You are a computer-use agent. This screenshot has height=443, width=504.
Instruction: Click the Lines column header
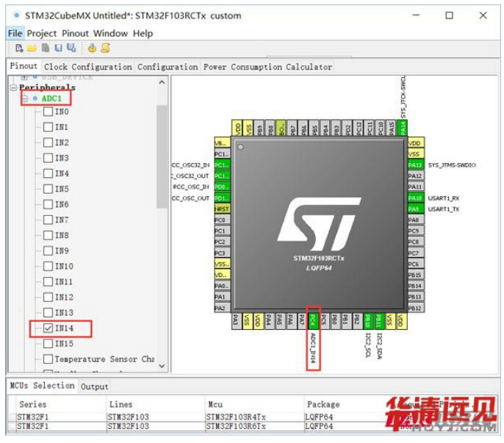tap(155, 404)
